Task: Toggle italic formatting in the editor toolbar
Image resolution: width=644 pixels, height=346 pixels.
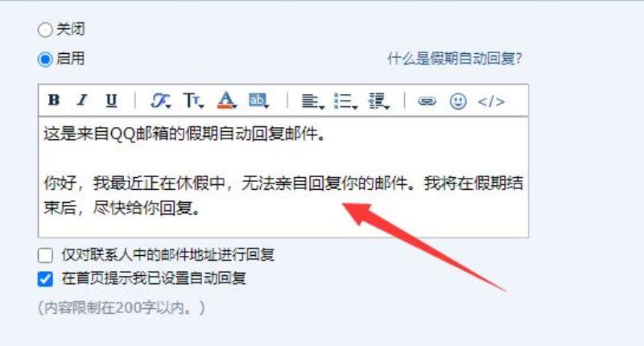Action: [82, 100]
